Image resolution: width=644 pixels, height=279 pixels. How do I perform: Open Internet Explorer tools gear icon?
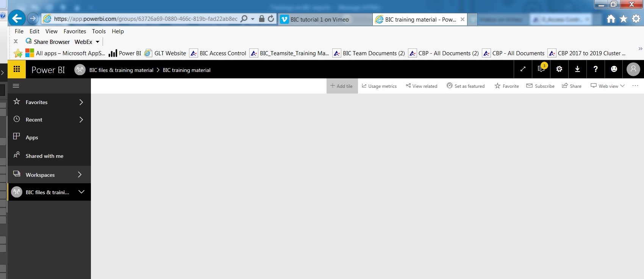click(636, 19)
